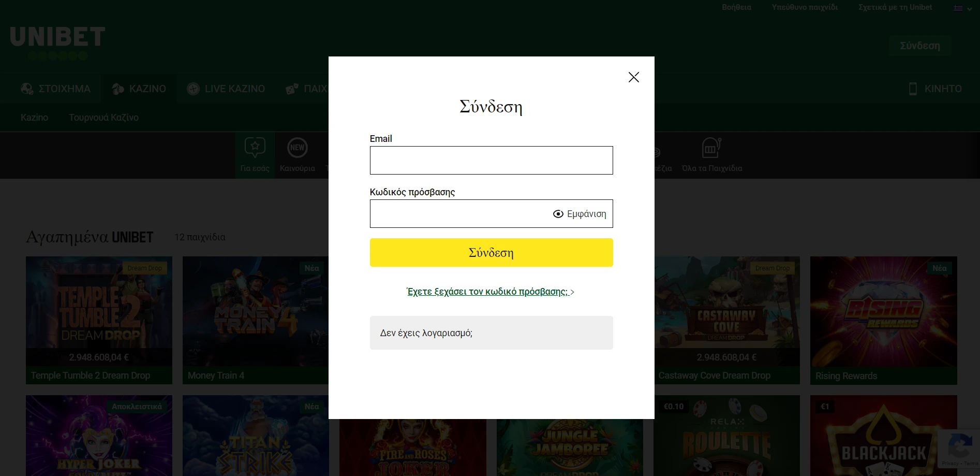The height and width of the screenshot is (476, 980).
Task: Open the Fire and Roses Joker tile
Action: pyautogui.click(x=413, y=448)
